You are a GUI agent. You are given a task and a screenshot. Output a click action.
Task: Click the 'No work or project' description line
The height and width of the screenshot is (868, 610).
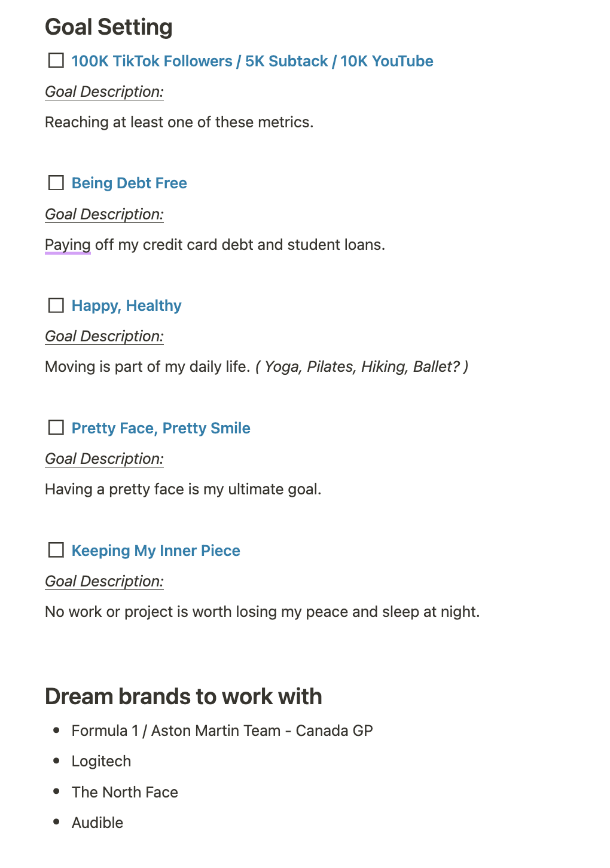[x=262, y=612]
